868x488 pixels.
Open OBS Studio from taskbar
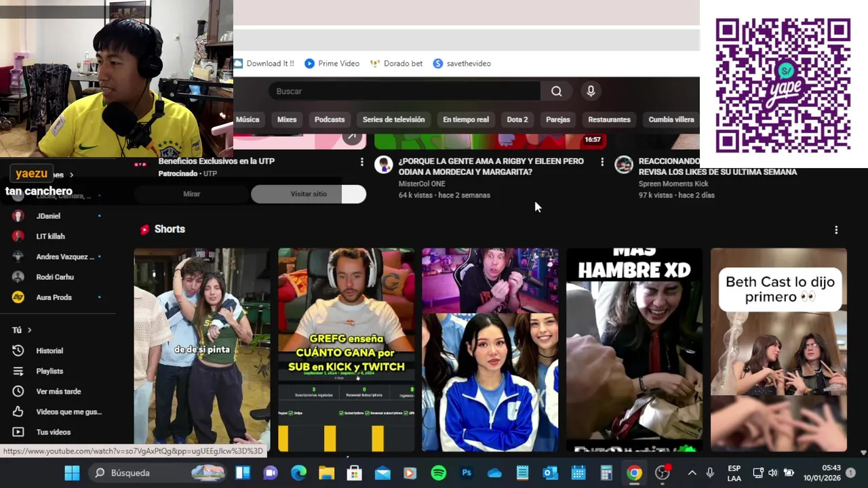(x=663, y=473)
